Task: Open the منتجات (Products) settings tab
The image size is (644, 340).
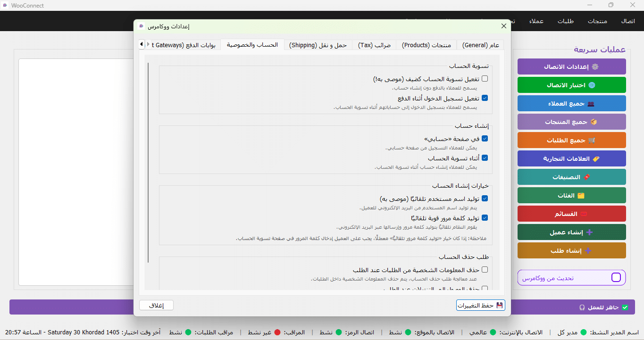Action: pyautogui.click(x=427, y=45)
